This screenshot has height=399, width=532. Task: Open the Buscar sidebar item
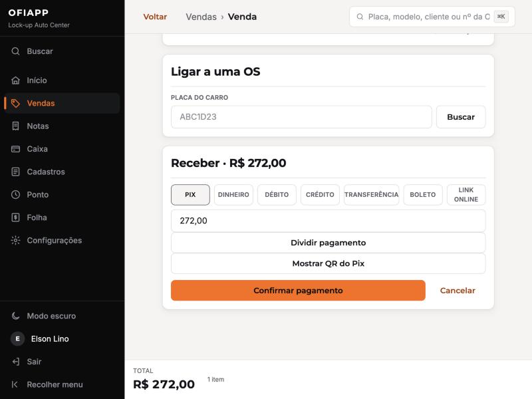(62, 51)
